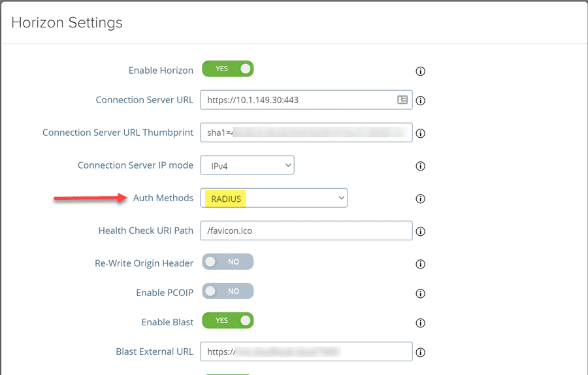Open info icon for Connection Server URL Thumbprint
The width and height of the screenshot is (588, 375).
pos(421,133)
